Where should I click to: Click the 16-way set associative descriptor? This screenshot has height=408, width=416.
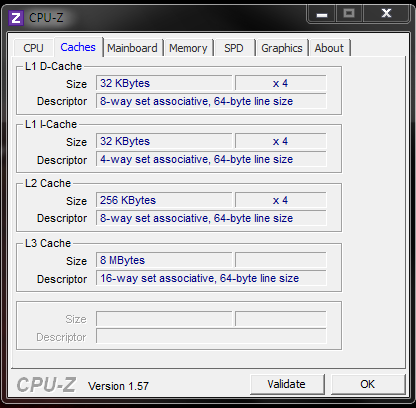pyautogui.click(x=211, y=278)
